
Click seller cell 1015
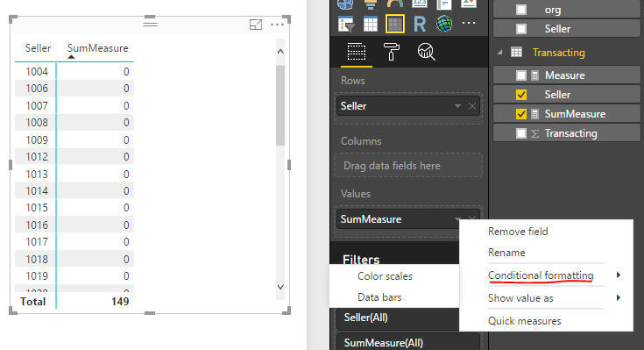pos(37,208)
